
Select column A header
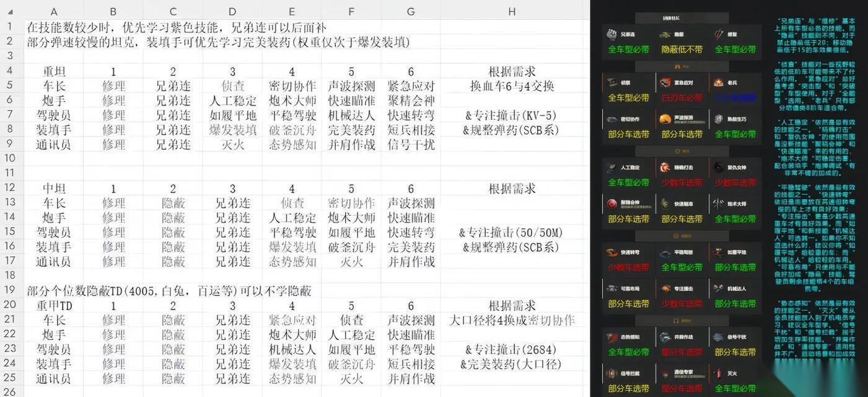pyautogui.click(x=54, y=12)
